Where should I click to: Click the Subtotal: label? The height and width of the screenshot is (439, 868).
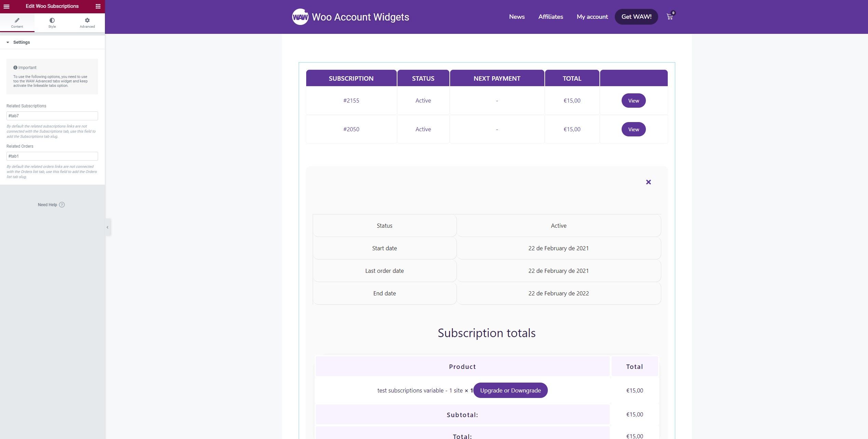462,415
